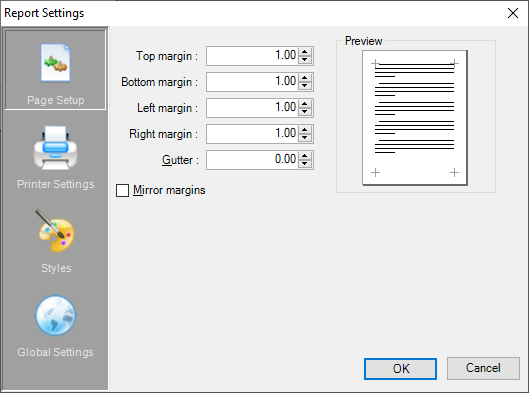The width and height of the screenshot is (529, 393).
Task: Focus the Bottom margin value field
Action: [x=252, y=82]
